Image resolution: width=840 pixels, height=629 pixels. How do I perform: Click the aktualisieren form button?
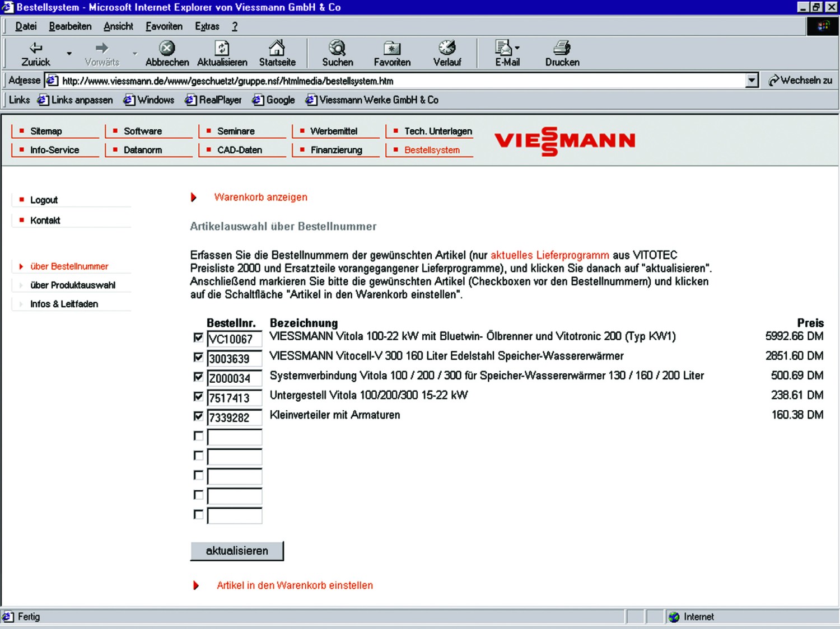point(237,551)
